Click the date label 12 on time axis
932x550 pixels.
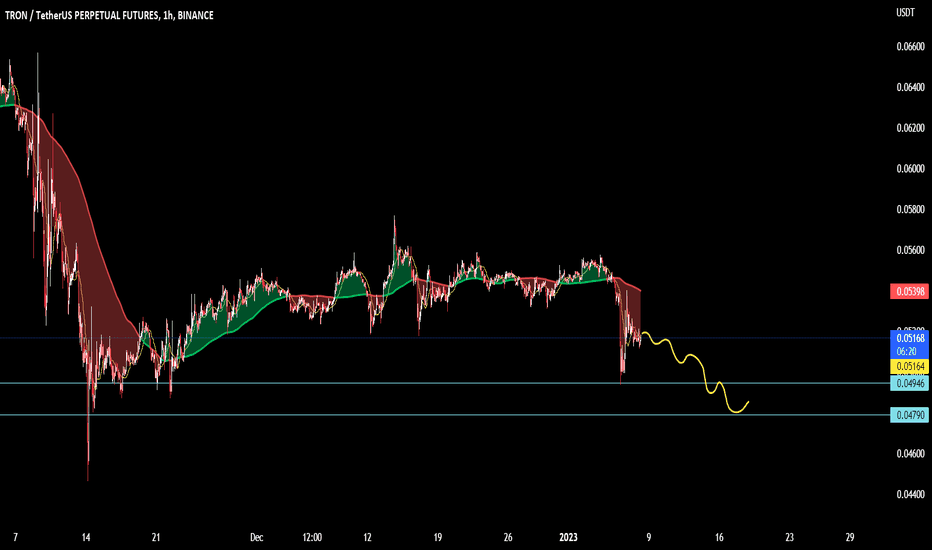click(367, 538)
